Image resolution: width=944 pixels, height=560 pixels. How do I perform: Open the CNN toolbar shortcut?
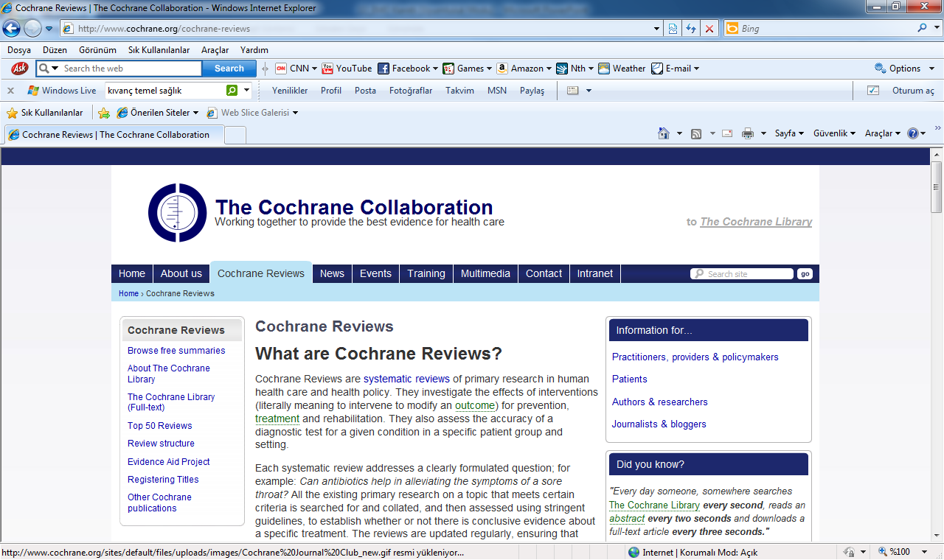[x=296, y=69]
